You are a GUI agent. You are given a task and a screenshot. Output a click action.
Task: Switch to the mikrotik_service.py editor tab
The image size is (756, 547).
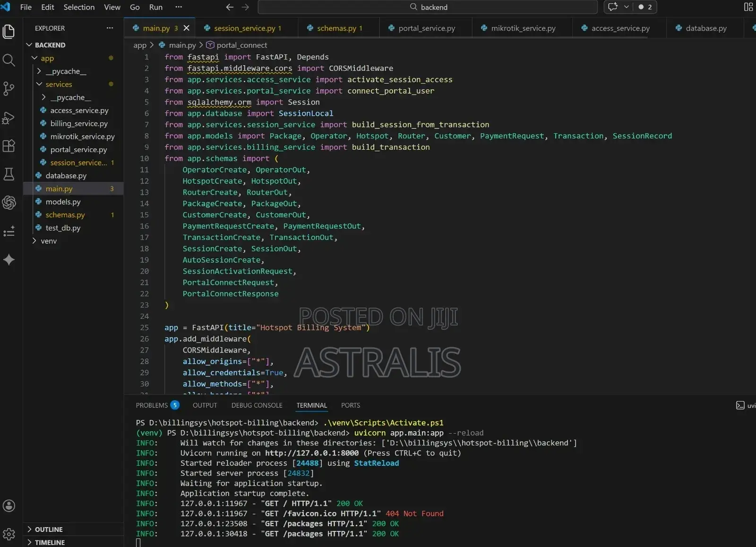(523, 28)
